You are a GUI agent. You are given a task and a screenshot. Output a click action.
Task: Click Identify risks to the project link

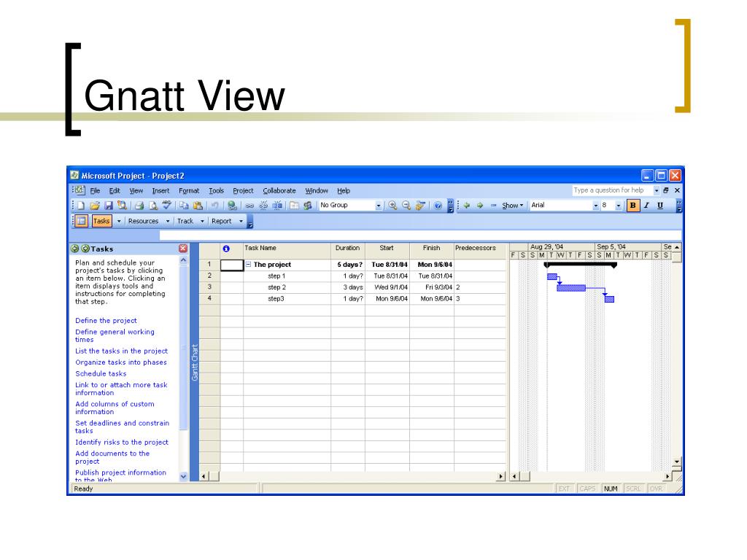[x=122, y=443]
